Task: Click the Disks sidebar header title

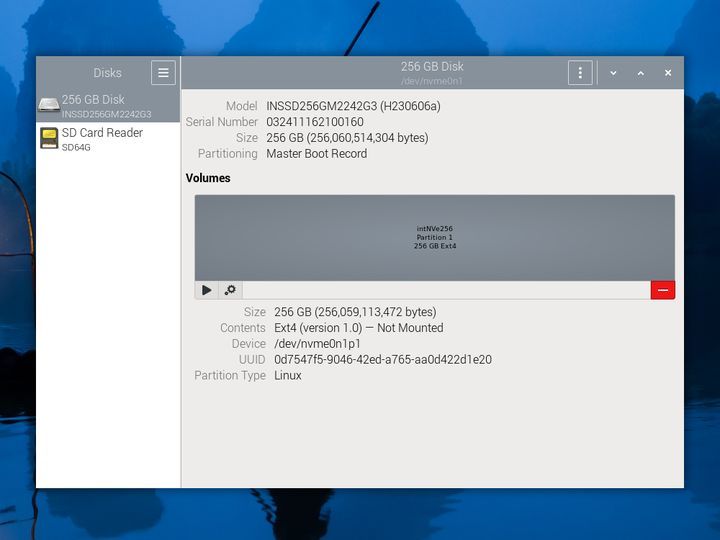Action: [107, 73]
